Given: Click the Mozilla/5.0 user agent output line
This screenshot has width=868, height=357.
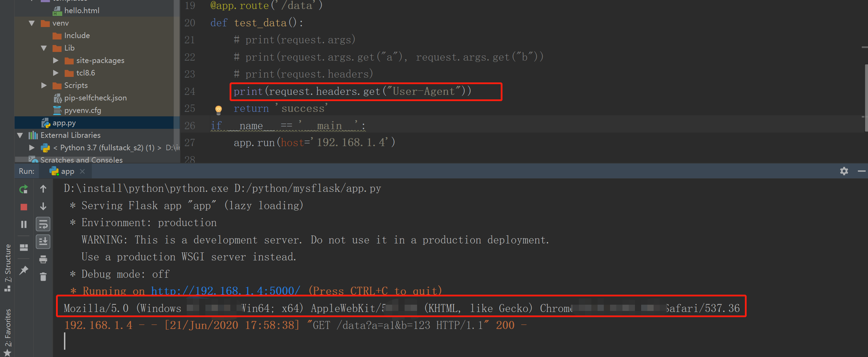Looking at the screenshot, I should click(x=401, y=308).
